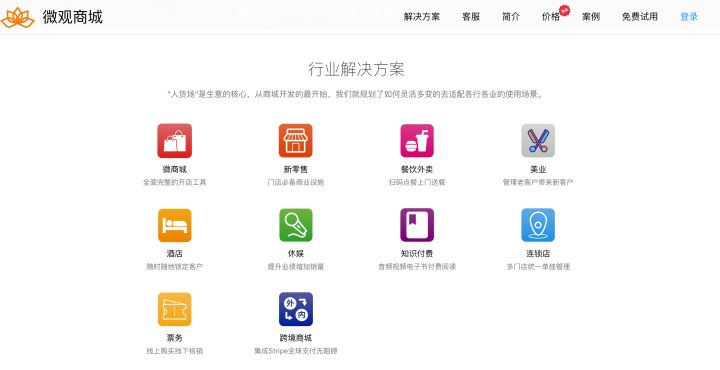Click the 票务 label
The height and width of the screenshot is (370, 720).
coord(174,338)
